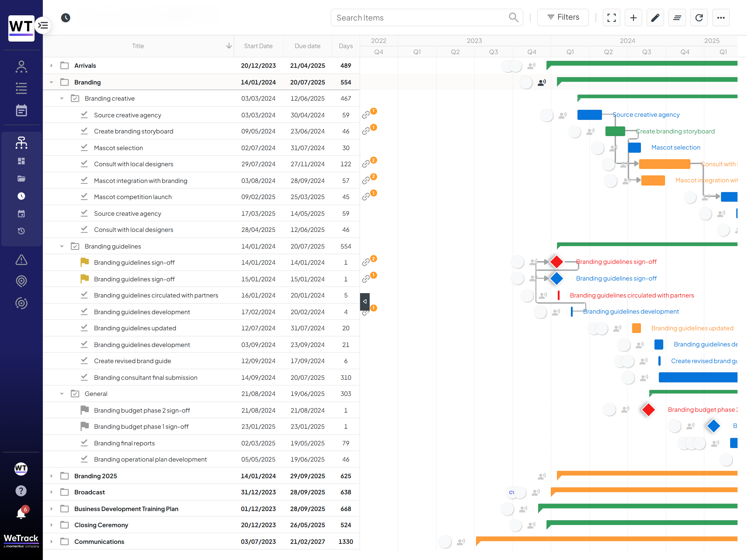Open the three-dots more options menu

(721, 17)
